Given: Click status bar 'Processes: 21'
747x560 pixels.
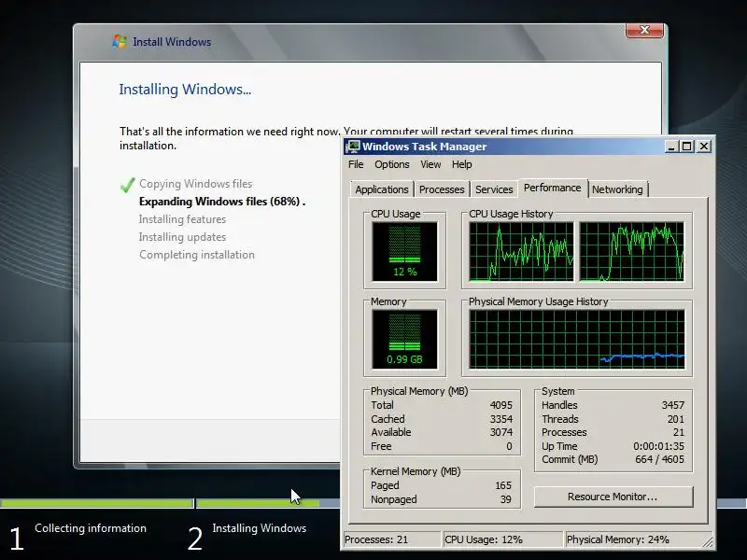Looking at the screenshot, I should click(x=376, y=539).
